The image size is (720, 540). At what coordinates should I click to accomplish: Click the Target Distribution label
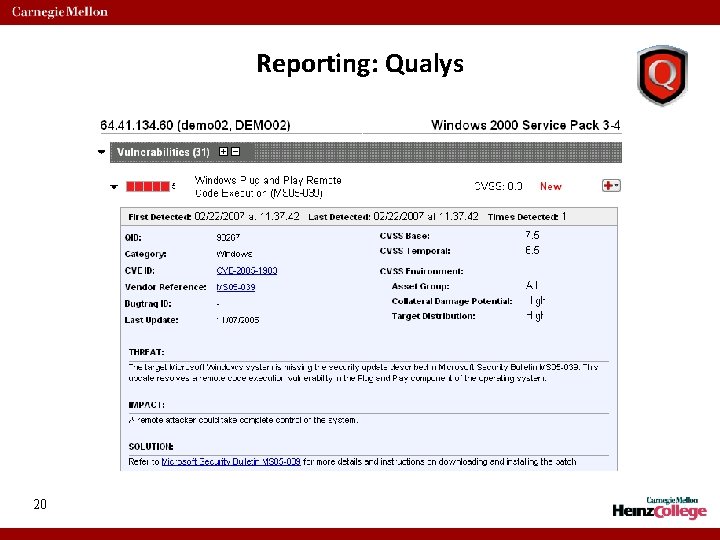pyautogui.click(x=433, y=316)
